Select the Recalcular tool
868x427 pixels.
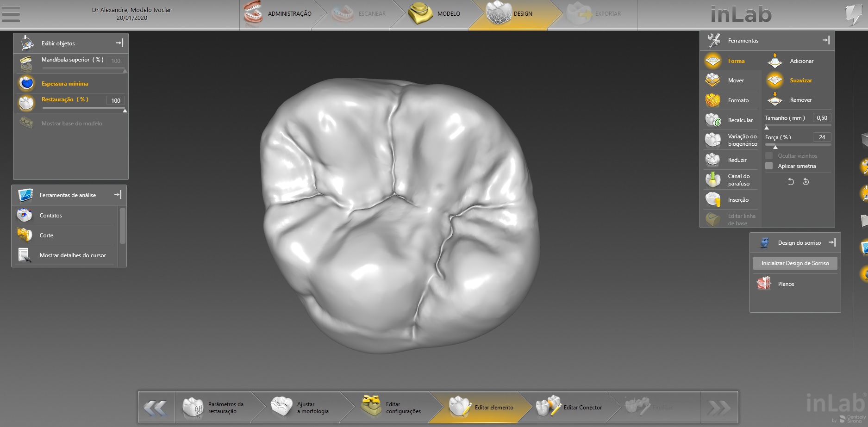740,120
